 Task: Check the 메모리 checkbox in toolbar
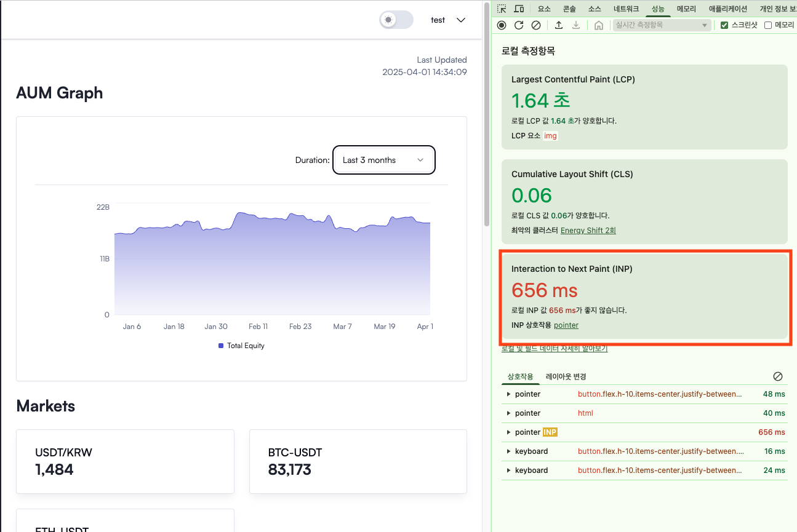[x=768, y=25]
